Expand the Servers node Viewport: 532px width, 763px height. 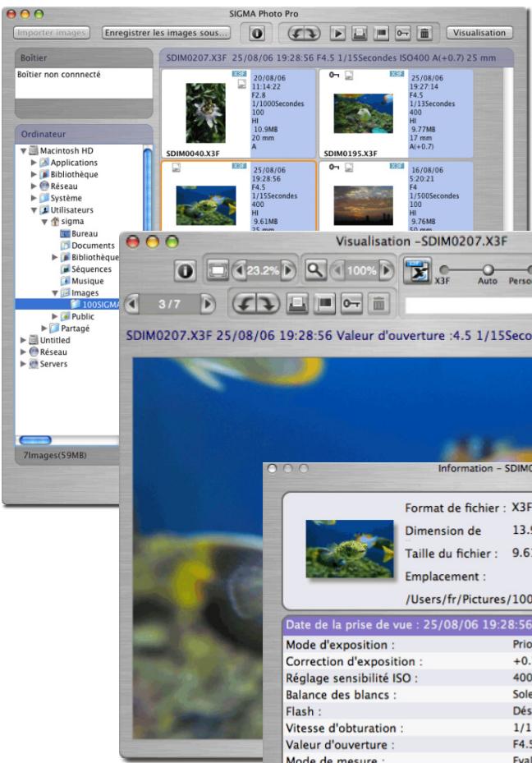(23, 364)
